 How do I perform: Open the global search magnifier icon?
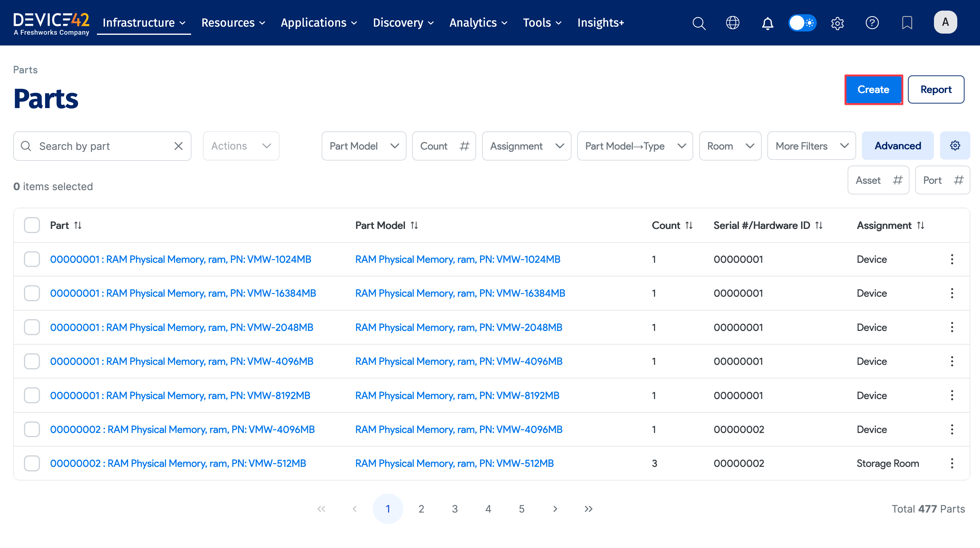(699, 23)
